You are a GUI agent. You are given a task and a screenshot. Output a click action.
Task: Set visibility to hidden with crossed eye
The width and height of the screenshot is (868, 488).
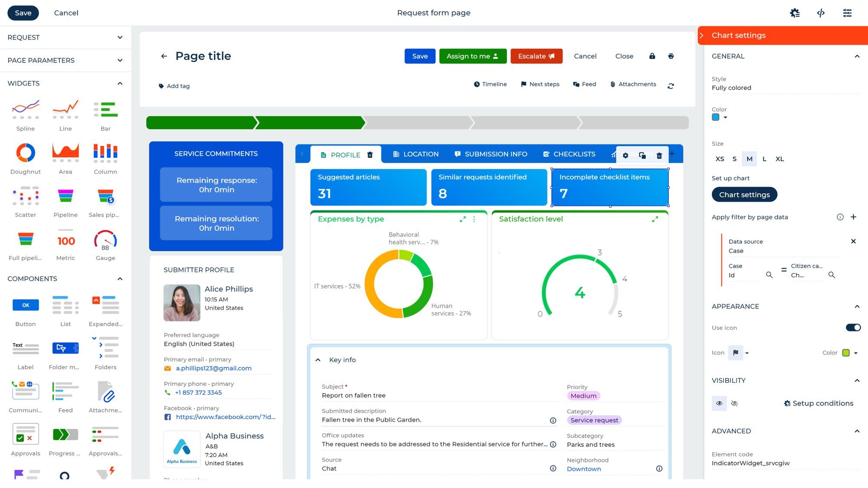point(734,403)
